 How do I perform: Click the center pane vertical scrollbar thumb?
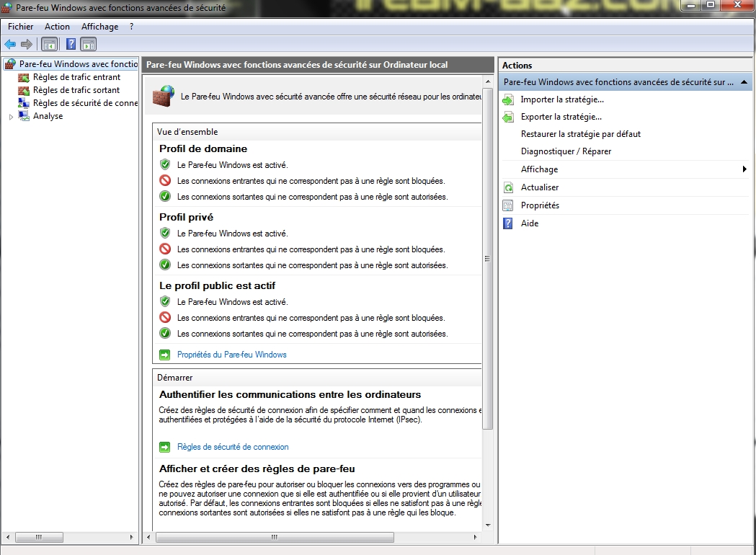(x=488, y=258)
